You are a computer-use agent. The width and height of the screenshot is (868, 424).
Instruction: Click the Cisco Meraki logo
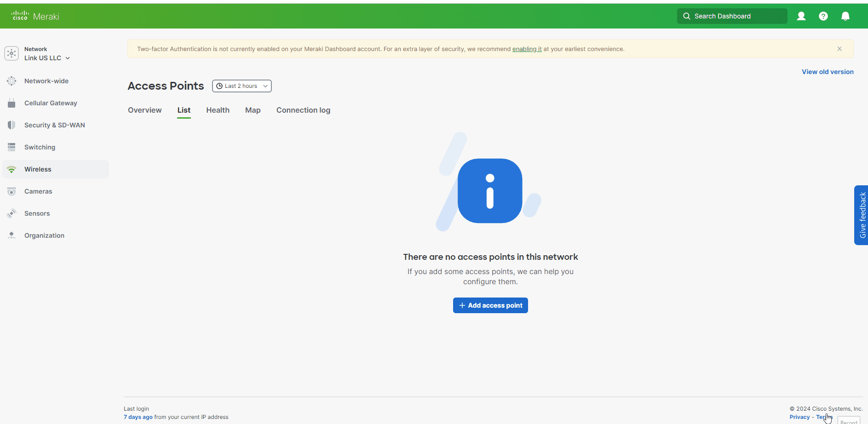pos(35,16)
